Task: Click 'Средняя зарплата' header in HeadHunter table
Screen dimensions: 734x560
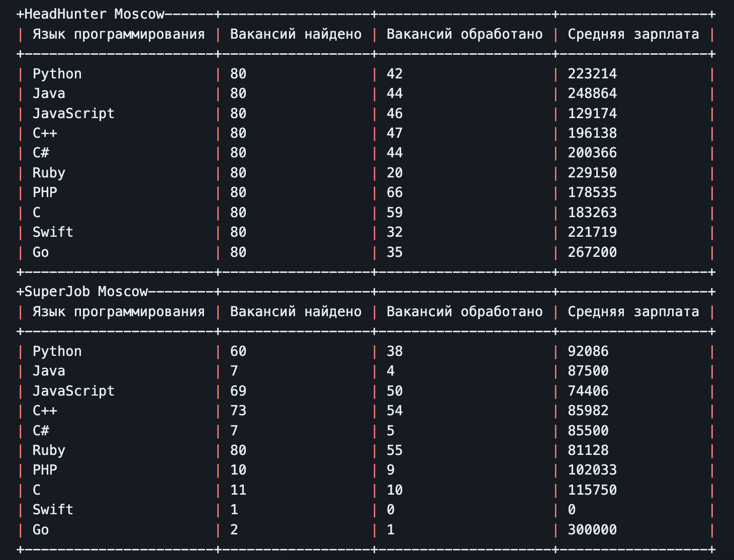Action: (633, 34)
